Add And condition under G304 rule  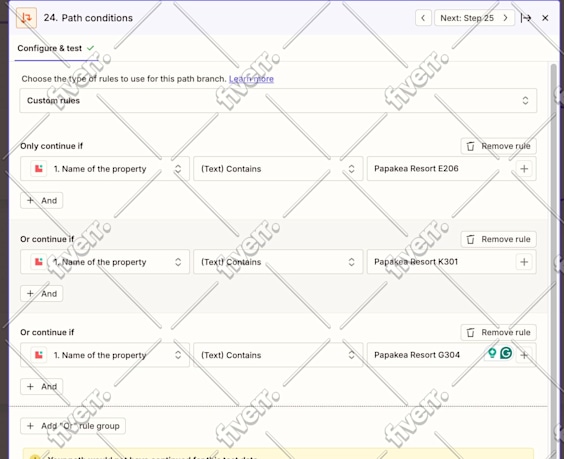click(42, 387)
